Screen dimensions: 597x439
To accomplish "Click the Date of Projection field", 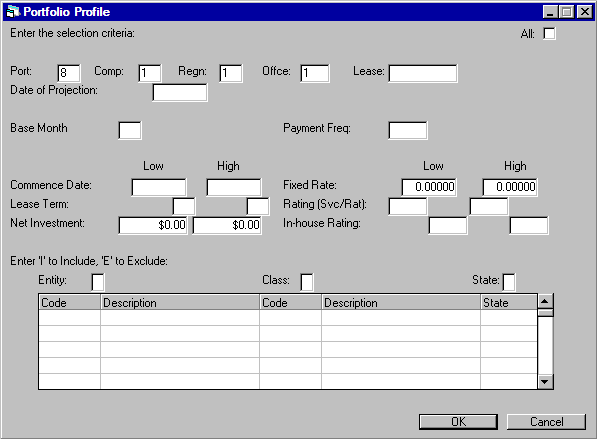I will [180, 93].
